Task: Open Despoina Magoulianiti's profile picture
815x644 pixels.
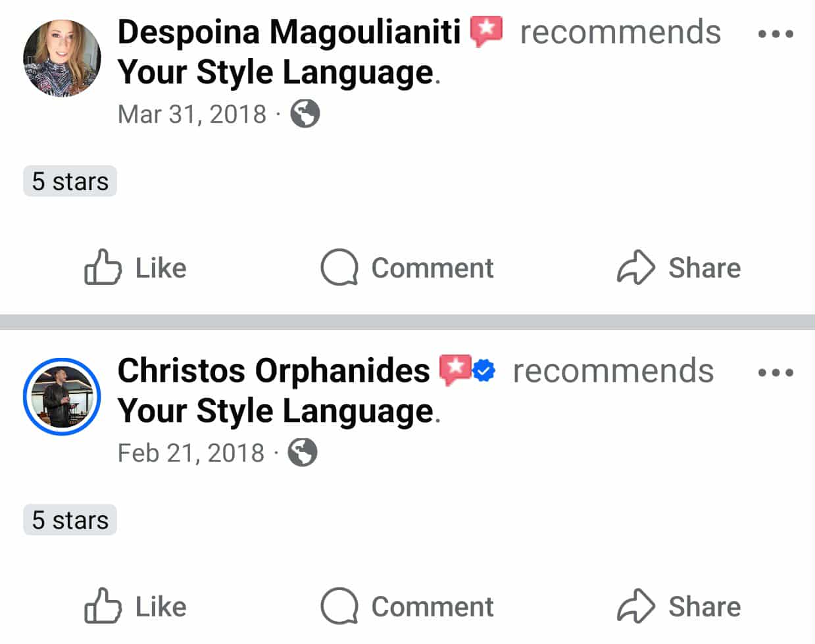Action: [62, 58]
